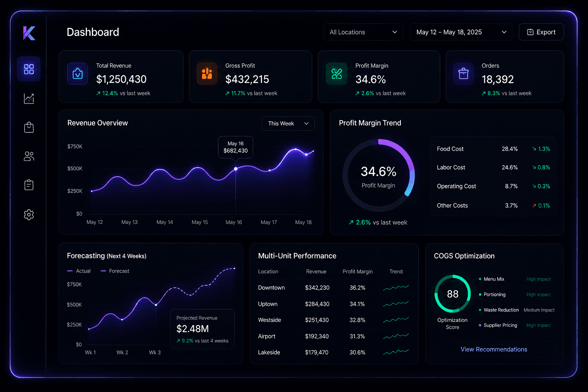Click the $1,250,430 total revenue value
Screen dimensions: 588x392
[x=121, y=79]
